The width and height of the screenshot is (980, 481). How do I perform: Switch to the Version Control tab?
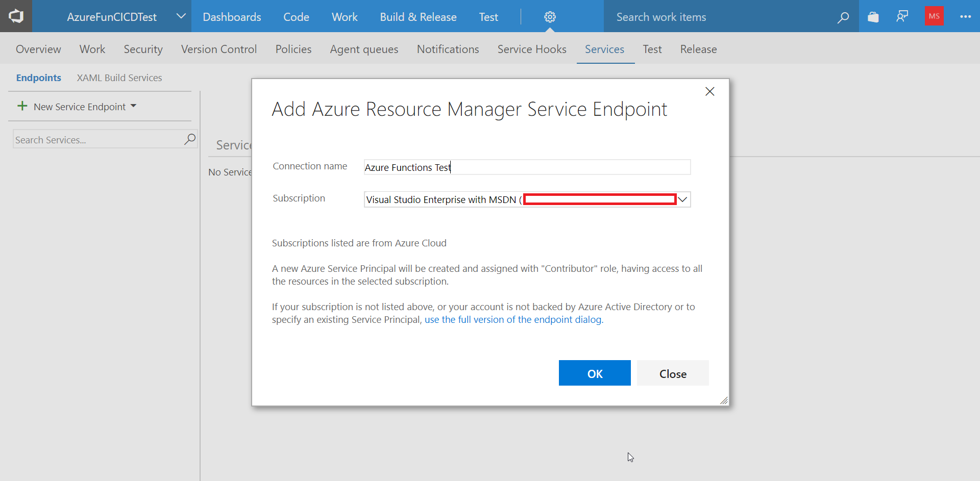pos(219,49)
